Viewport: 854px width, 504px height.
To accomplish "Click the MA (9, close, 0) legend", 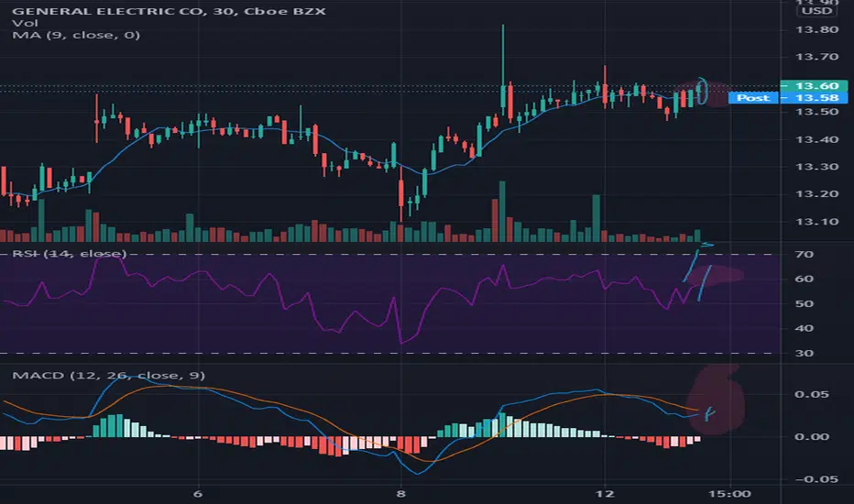I will (x=76, y=35).
